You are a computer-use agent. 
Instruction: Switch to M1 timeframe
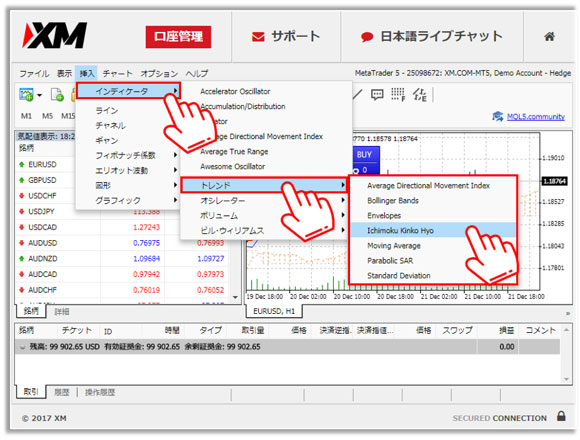click(x=26, y=116)
